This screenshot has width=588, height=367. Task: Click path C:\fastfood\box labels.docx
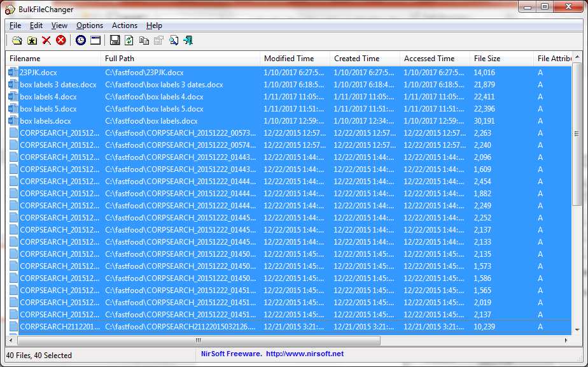pyautogui.click(x=151, y=121)
